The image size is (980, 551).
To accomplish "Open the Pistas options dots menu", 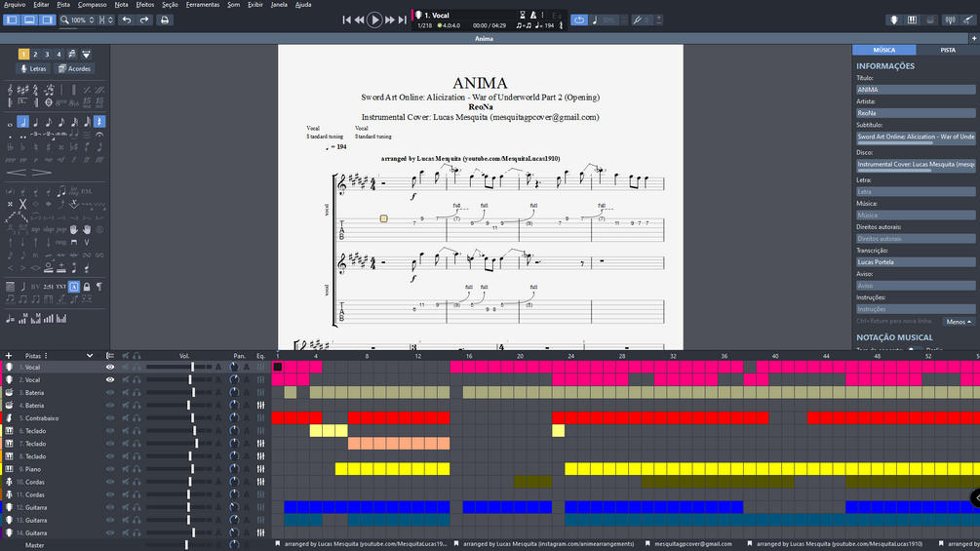I will [x=46, y=355].
